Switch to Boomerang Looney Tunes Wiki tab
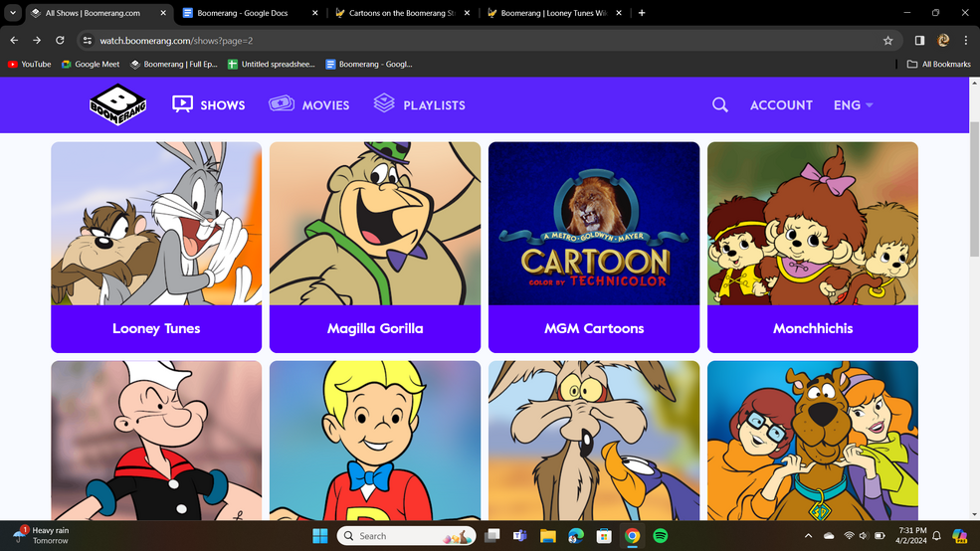 click(x=553, y=13)
